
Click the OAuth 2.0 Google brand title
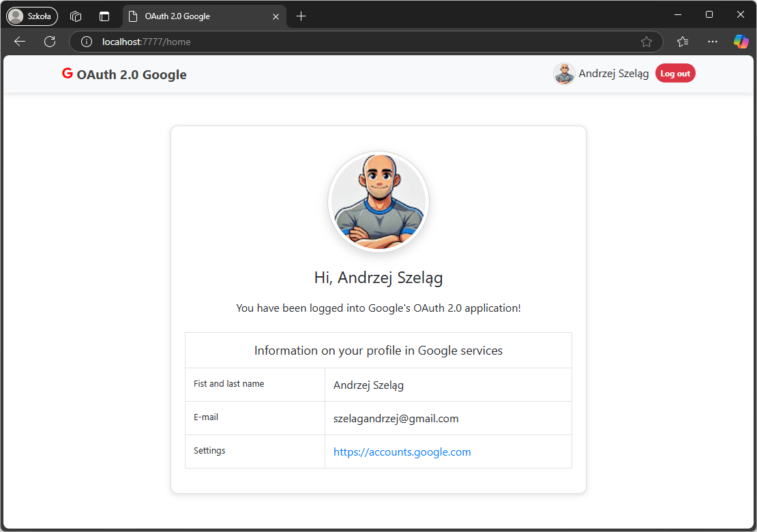coord(132,75)
